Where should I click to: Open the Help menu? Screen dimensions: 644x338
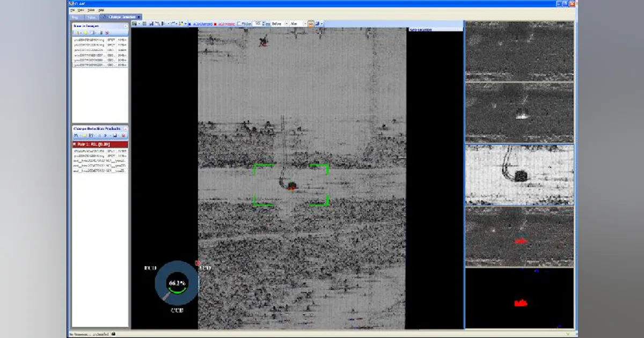(100, 10)
